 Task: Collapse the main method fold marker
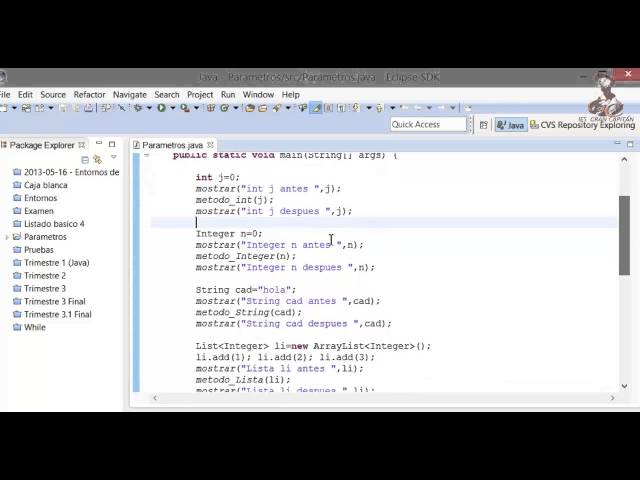click(x=147, y=155)
